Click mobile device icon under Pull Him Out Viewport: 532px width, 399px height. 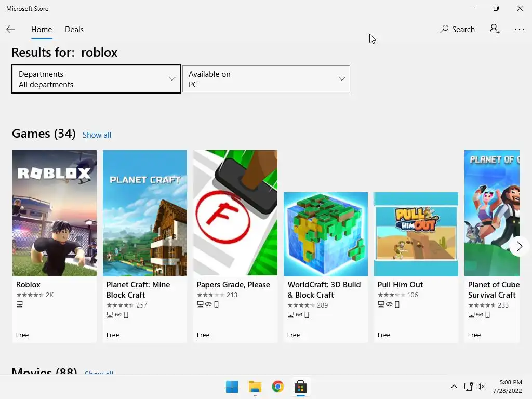pyautogui.click(x=397, y=304)
